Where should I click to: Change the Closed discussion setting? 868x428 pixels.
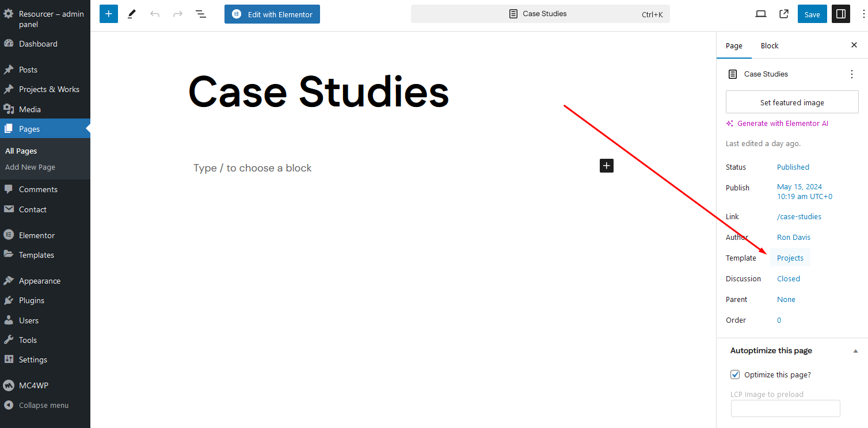[789, 278]
